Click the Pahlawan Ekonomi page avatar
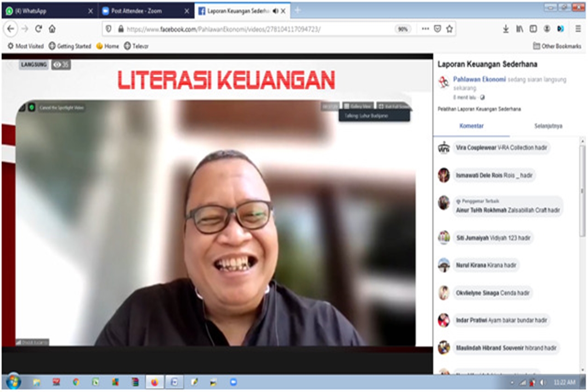Screen dimensions: 588x392 [x=443, y=82]
